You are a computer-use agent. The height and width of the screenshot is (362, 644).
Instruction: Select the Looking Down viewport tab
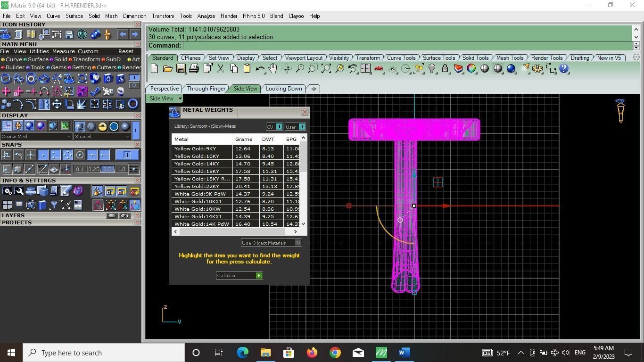284,89
